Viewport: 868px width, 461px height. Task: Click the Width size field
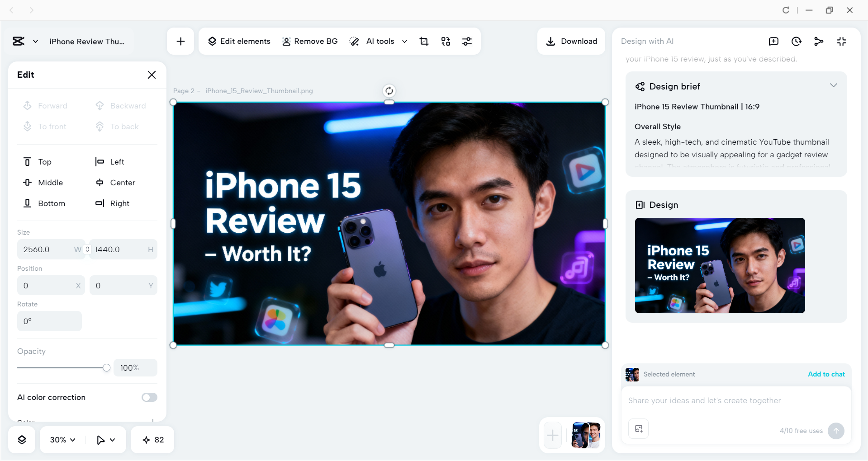[x=51, y=249]
